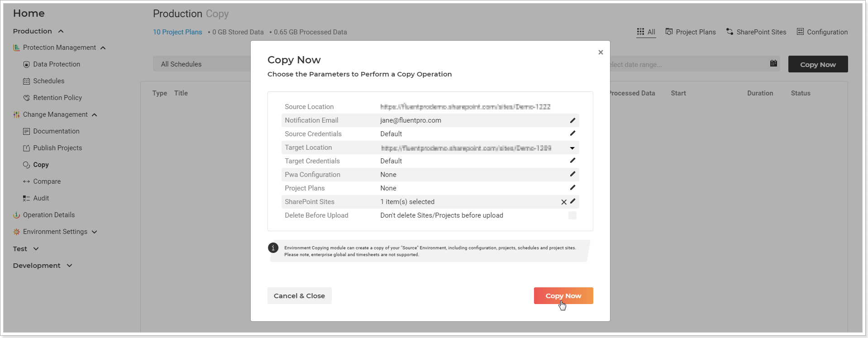Click the Project Plans tab icon

pos(669,32)
